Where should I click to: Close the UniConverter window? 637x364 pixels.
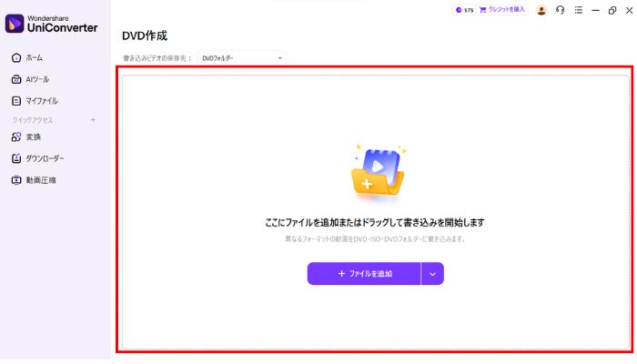tap(629, 11)
